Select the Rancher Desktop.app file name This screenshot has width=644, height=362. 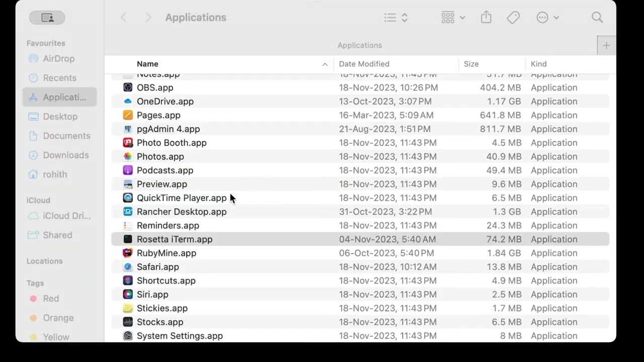pyautogui.click(x=182, y=212)
